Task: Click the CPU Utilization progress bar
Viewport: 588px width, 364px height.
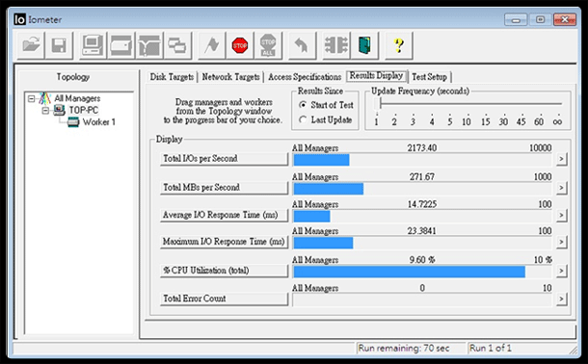Action: [x=422, y=272]
